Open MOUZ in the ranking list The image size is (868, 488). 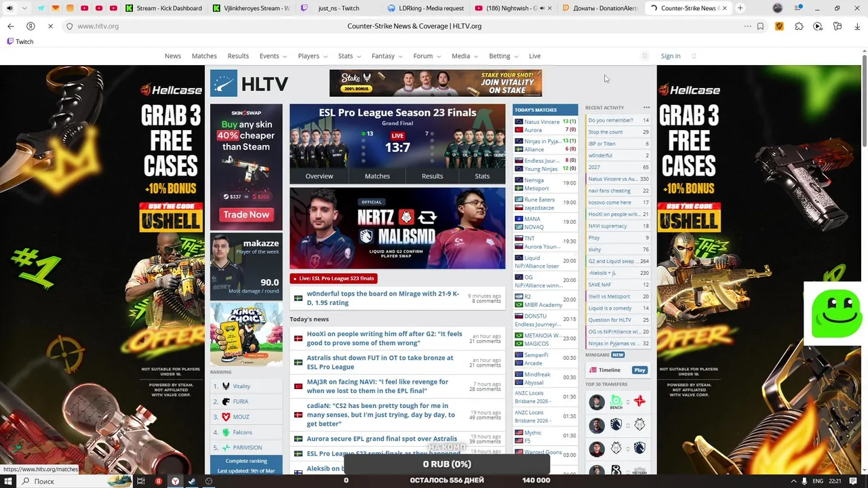click(x=241, y=417)
